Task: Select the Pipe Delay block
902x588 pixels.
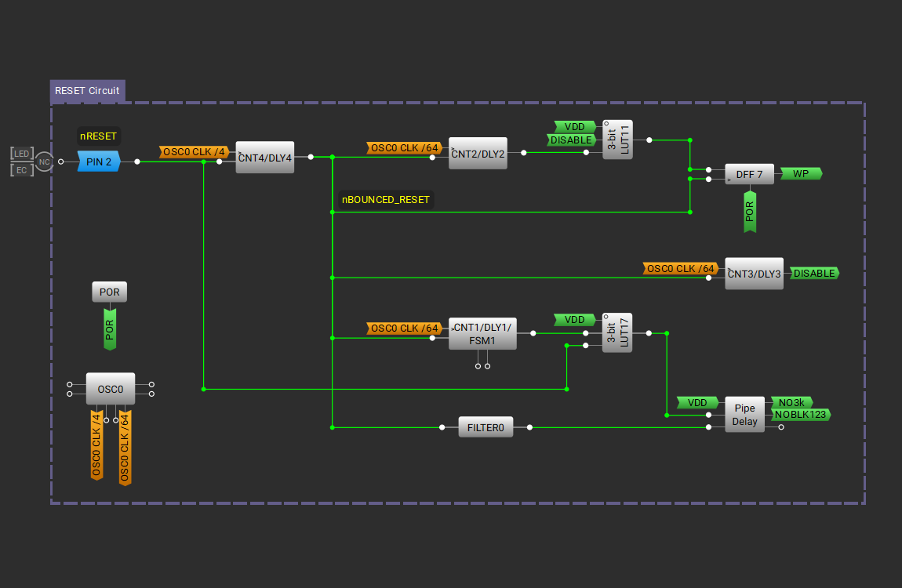Action: (x=744, y=415)
